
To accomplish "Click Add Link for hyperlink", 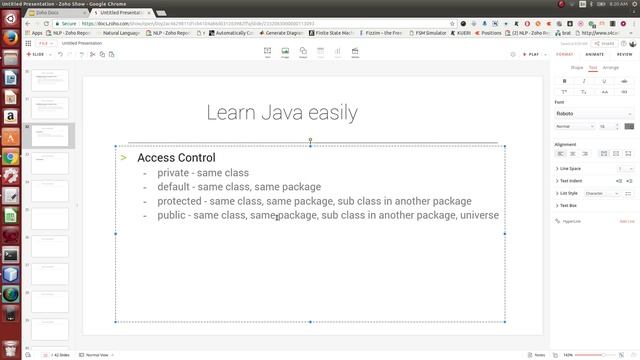I will click(x=627, y=221).
